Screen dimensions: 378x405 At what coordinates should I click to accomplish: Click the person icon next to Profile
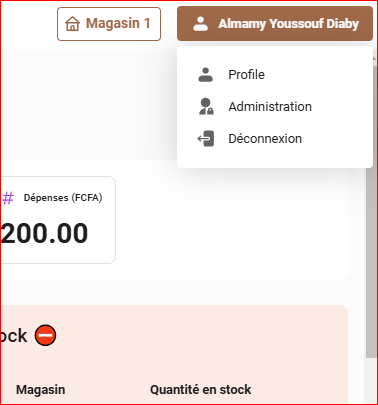tap(206, 75)
